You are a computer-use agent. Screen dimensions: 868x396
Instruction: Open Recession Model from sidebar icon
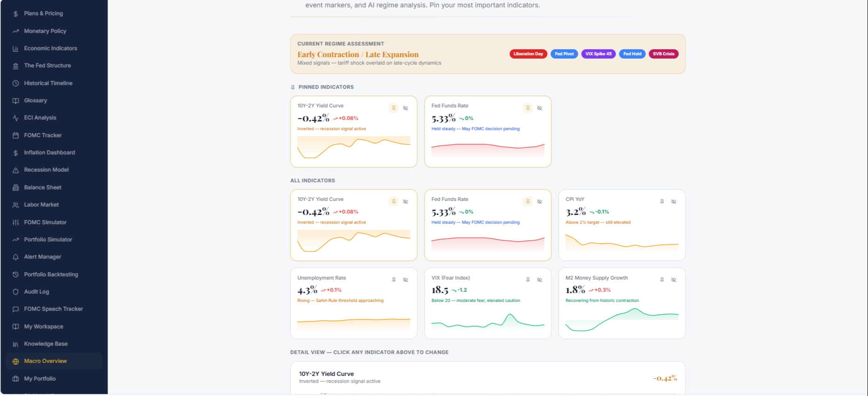(15, 170)
